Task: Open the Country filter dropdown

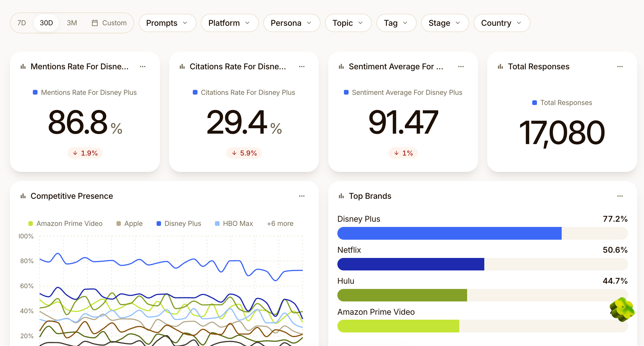Action: pos(502,23)
